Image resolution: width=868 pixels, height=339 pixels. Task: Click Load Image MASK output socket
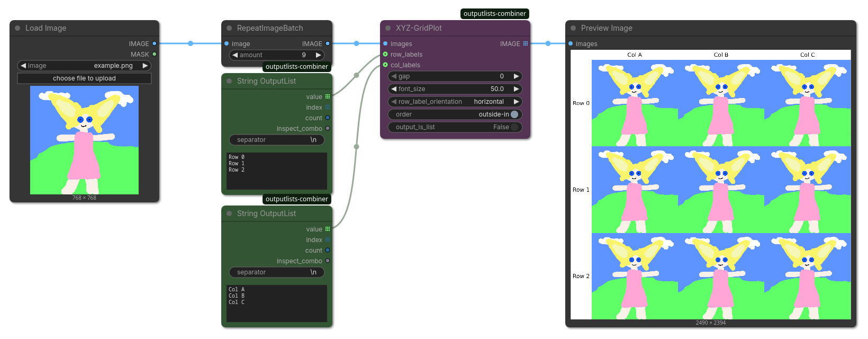pyautogui.click(x=155, y=54)
